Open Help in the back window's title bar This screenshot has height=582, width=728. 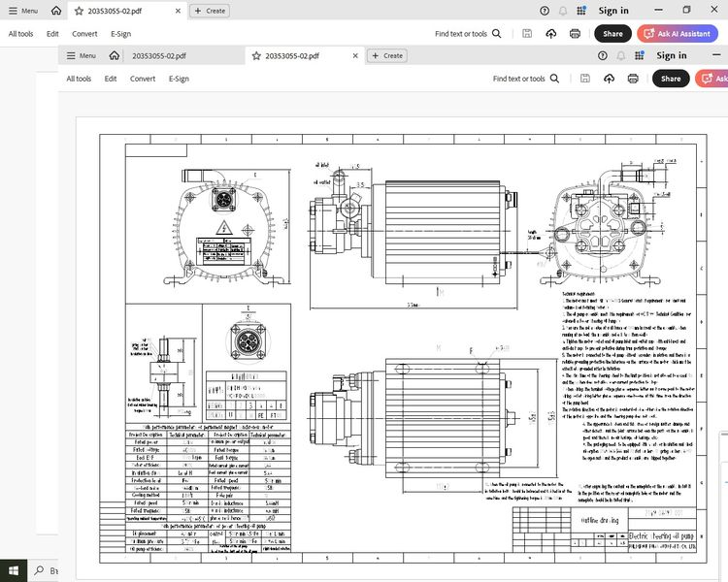coord(546,11)
